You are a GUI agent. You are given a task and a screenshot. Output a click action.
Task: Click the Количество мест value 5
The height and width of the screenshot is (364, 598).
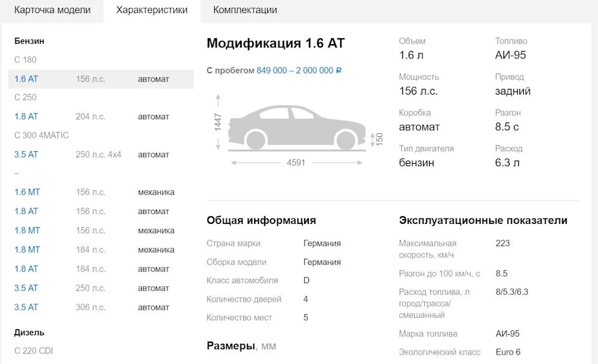[305, 317]
